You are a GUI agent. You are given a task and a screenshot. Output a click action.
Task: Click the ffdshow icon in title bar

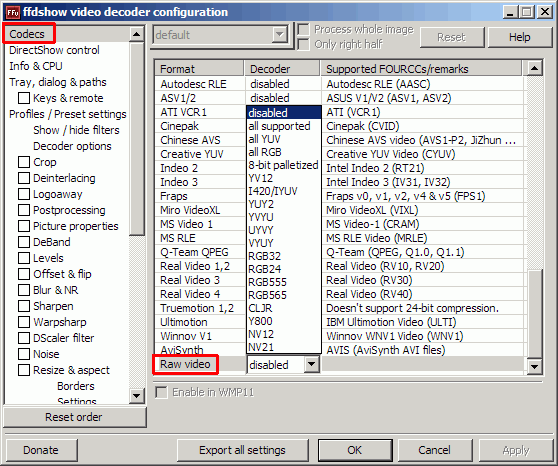[x=12, y=12]
